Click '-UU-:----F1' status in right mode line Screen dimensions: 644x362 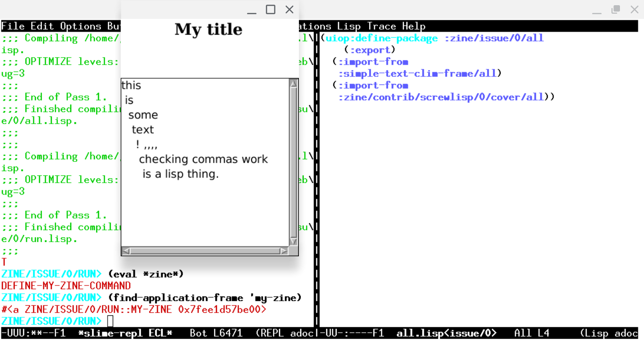[x=352, y=333]
